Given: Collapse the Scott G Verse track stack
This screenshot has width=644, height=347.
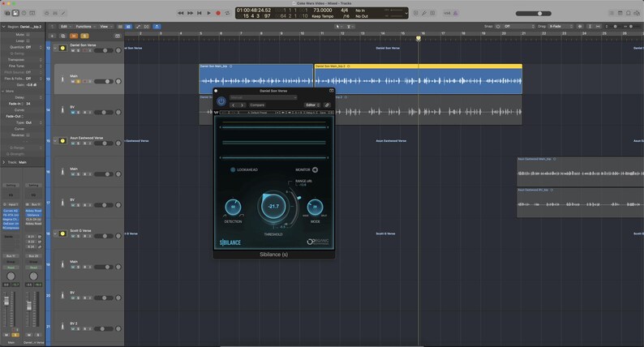Looking at the screenshot, I should (55, 233).
